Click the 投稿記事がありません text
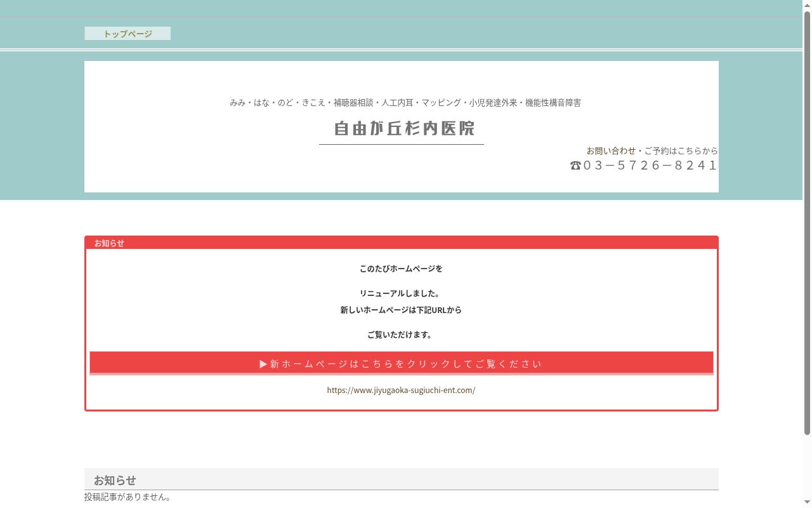 point(128,497)
